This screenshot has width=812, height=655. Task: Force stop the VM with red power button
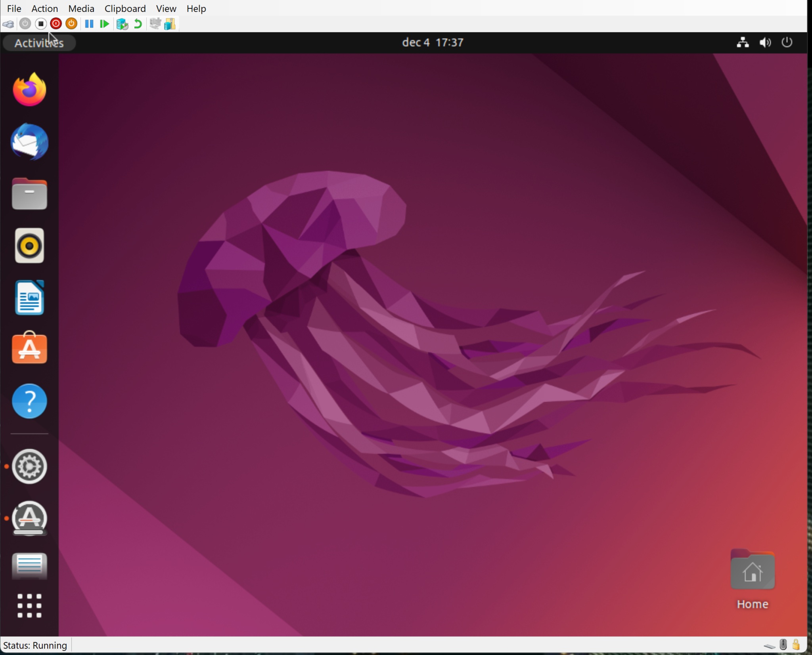(x=56, y=24)
